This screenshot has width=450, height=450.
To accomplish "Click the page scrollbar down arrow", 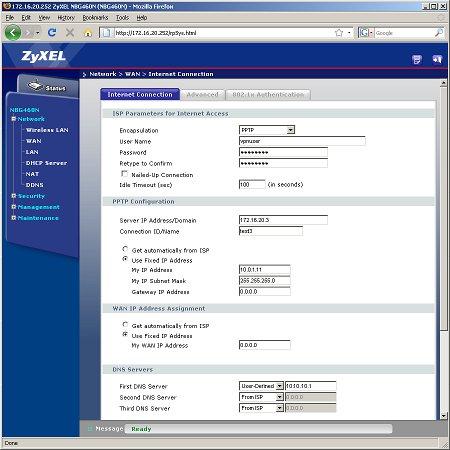I will (443, 416).
